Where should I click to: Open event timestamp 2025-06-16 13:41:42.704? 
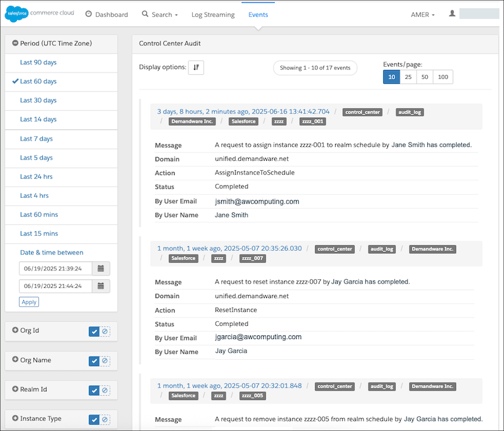tap(243, 112)
